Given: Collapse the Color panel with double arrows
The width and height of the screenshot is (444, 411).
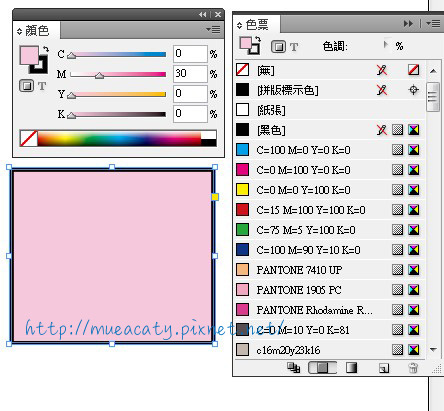Looking at the screenshot, I should [202, 14].
